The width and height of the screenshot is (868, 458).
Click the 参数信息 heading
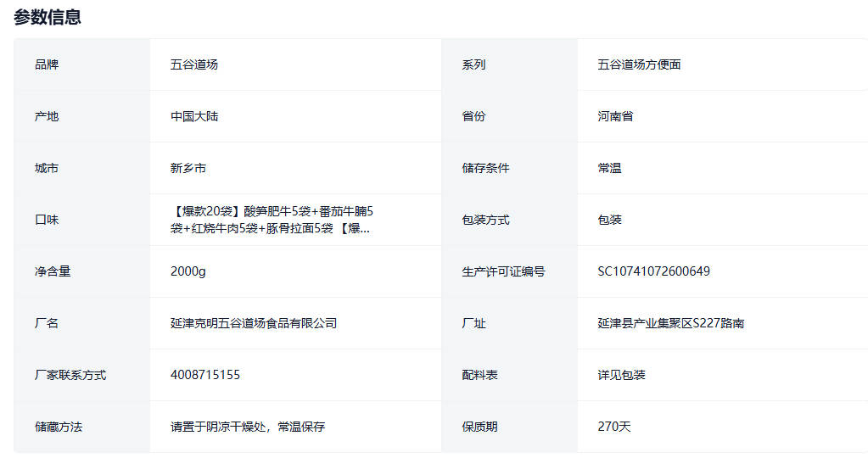pos(48,17)
